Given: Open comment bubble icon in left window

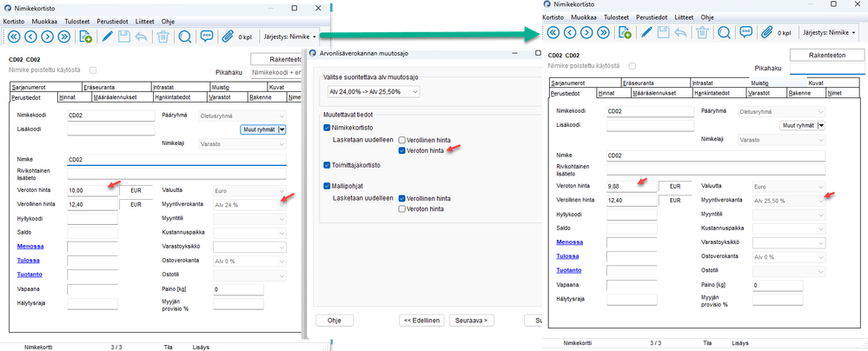Looking at the screenshot, I should (x=207, y=36).
